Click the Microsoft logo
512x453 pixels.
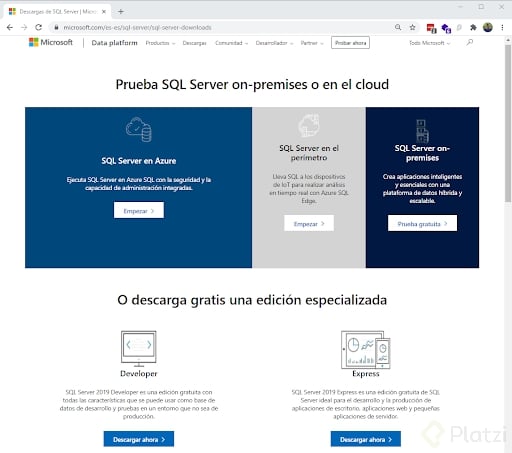click(51, 42)
